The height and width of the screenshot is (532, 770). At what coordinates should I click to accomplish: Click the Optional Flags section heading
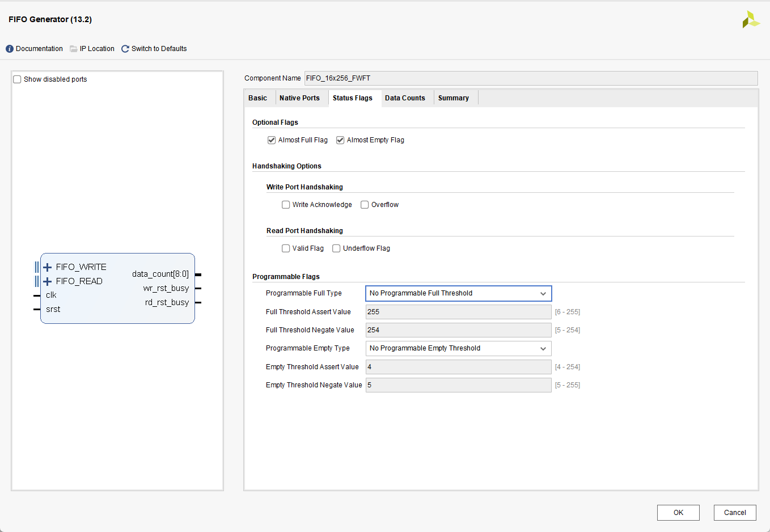pyautogui.click(x=275, y=123)
